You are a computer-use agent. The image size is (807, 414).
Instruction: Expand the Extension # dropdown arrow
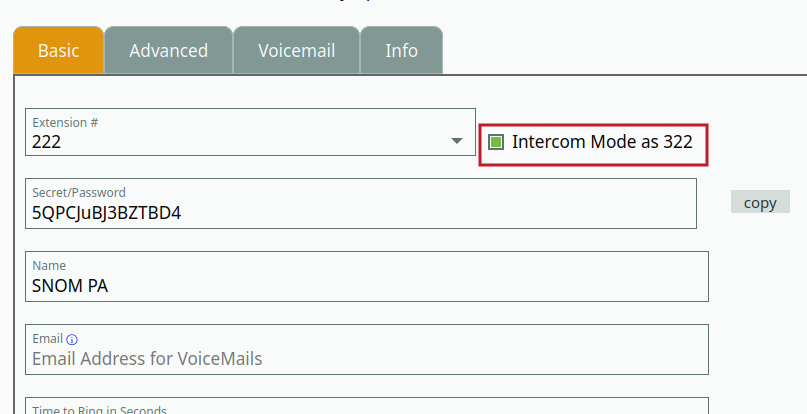pos(457,142)
